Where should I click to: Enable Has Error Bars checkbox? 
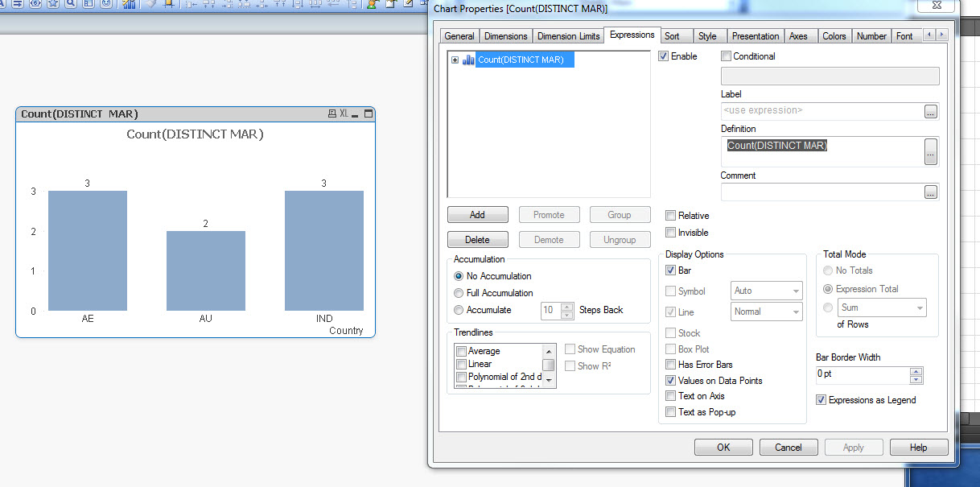(670, 365)
